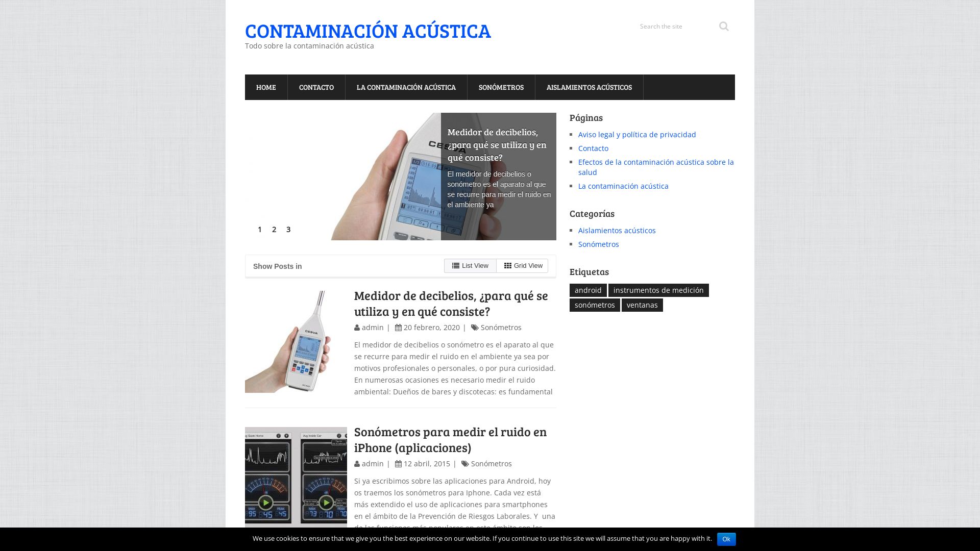Viewport: 980px width, 551px height.
Task: Click Contacto sidebar link
Action: point(593,148)
